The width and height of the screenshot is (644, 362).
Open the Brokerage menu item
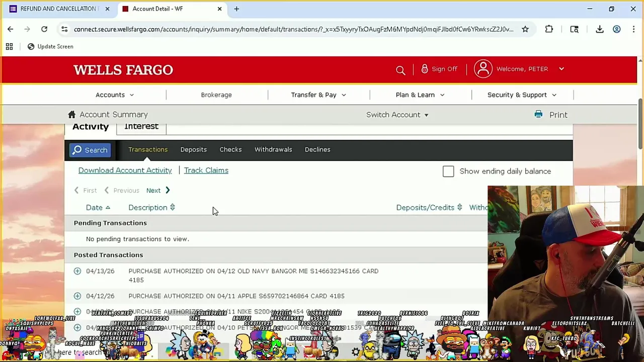216,95
